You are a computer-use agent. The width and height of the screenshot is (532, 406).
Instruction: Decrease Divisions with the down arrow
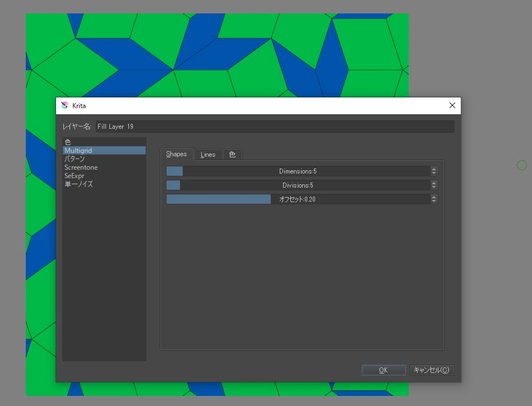(x=434, y=188)
